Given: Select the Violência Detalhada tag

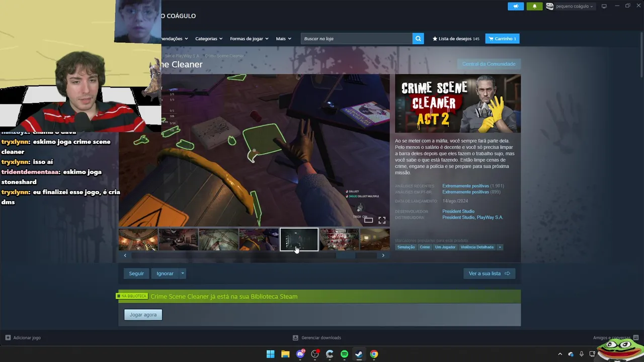Looking at the screenshot, I should (477, 247).
